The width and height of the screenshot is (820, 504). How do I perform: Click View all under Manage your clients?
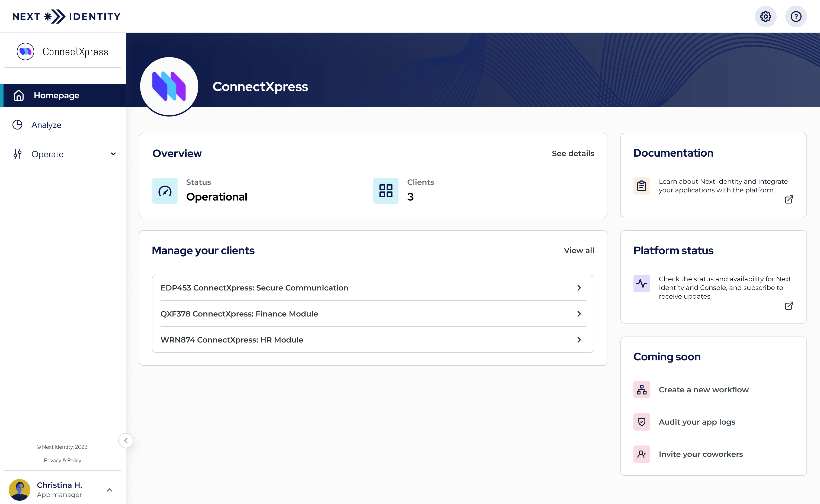click(x=579, y=251)
